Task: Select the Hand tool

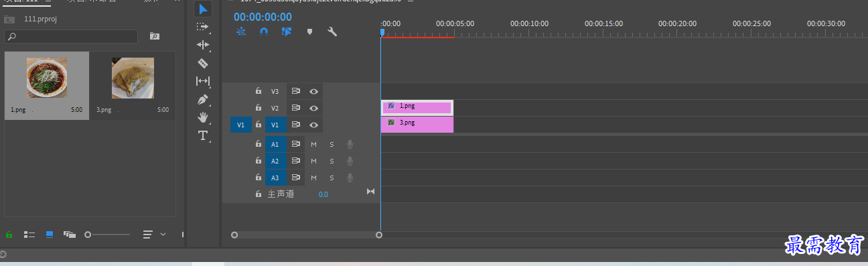Action: (203, 117)
